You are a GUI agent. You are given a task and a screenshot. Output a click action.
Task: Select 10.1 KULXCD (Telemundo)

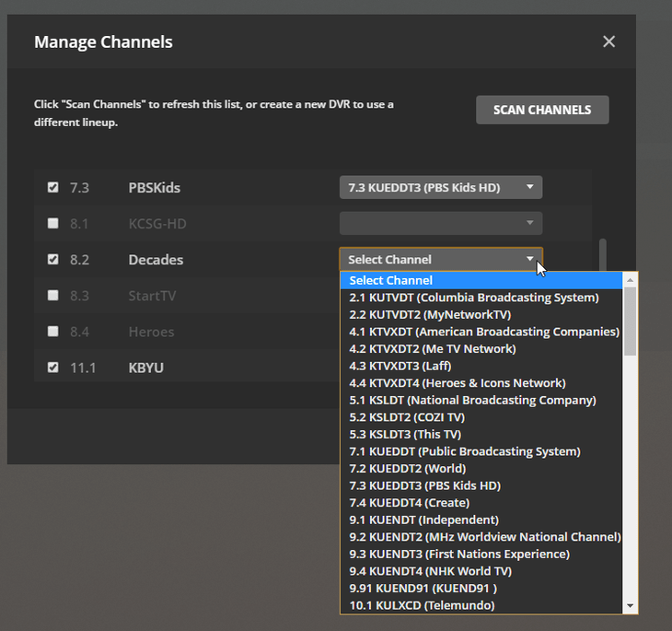coord(481,605)
